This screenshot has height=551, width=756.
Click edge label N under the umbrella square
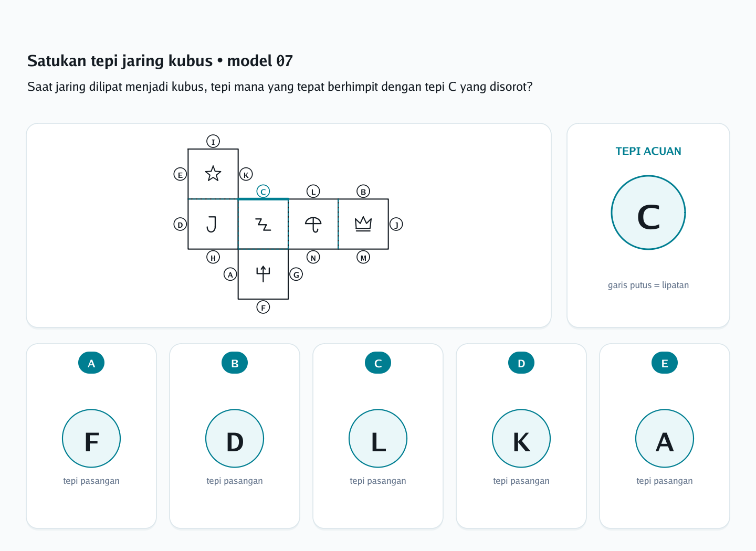click(313, 257)
